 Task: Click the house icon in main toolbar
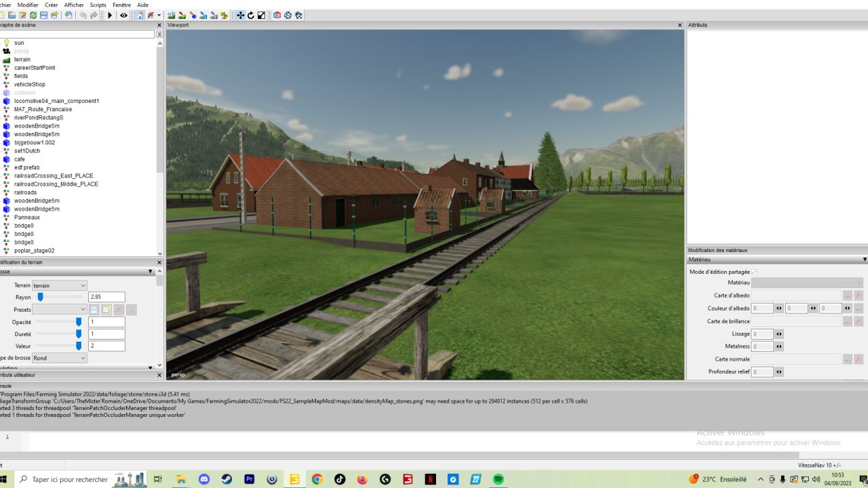140,15
